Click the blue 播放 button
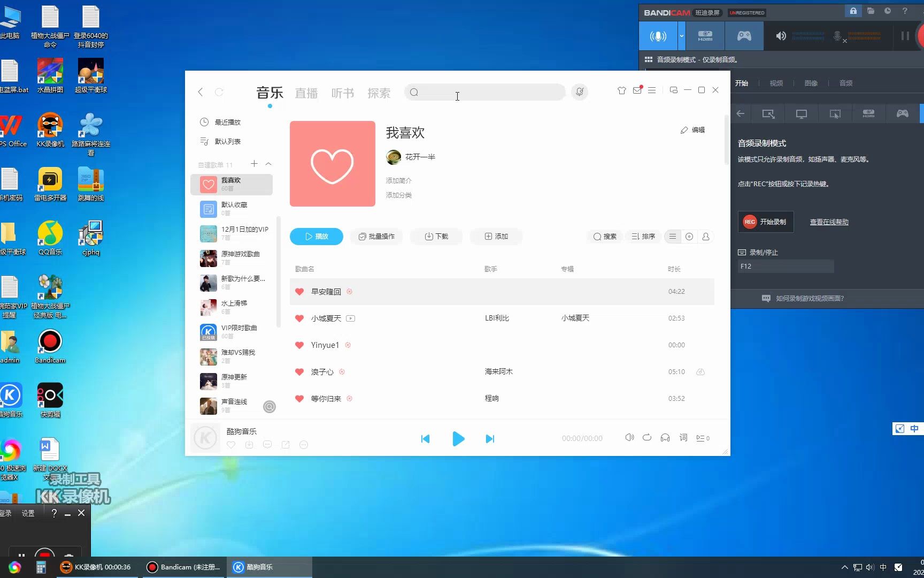The width and height of the screenshot is (924, 578). pyautogui.click(x=317, y=237)
